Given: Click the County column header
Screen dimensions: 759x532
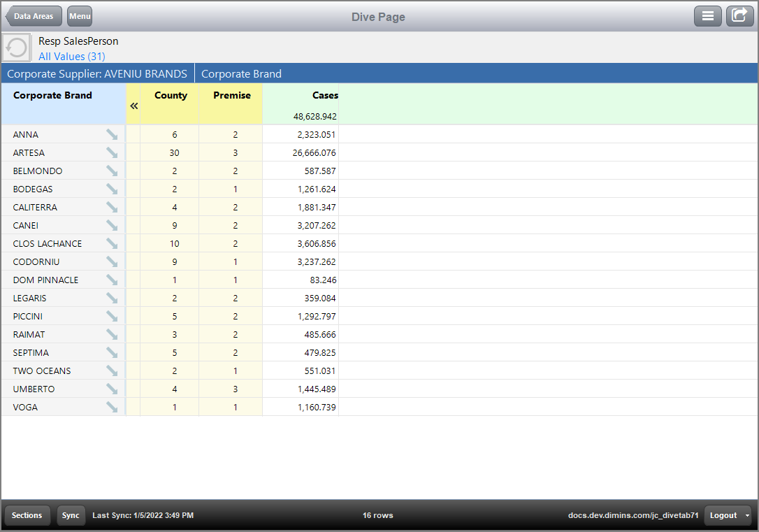Looking at the screenshot, I should coord(171,96).
